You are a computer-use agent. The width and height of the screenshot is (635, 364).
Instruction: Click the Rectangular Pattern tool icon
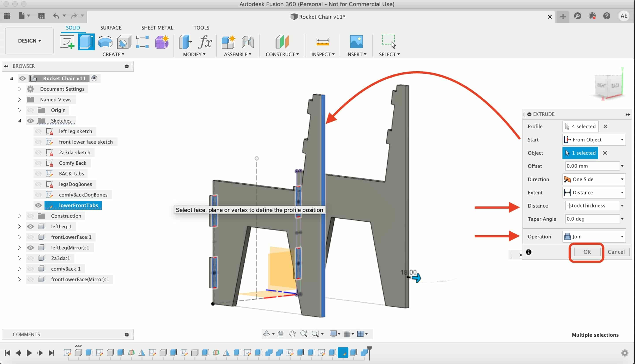(142, 42)
